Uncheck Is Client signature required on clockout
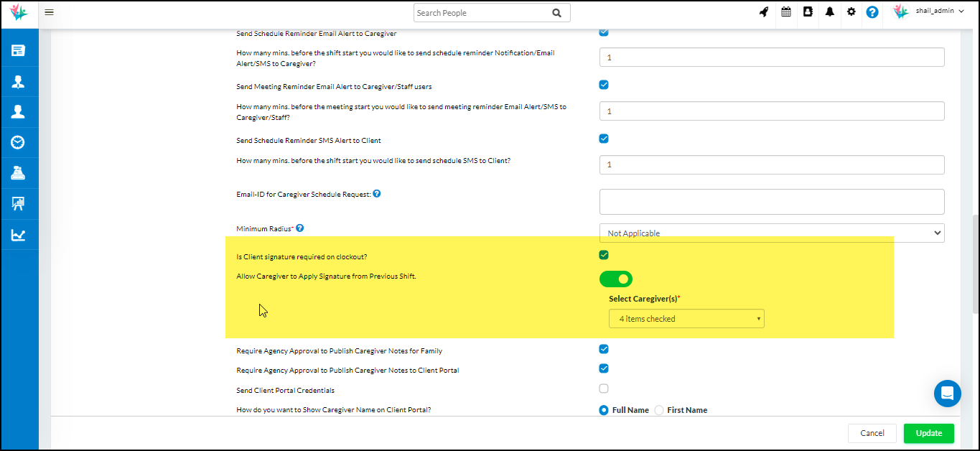This screenshot has width=980, height=451. (604, 255)
